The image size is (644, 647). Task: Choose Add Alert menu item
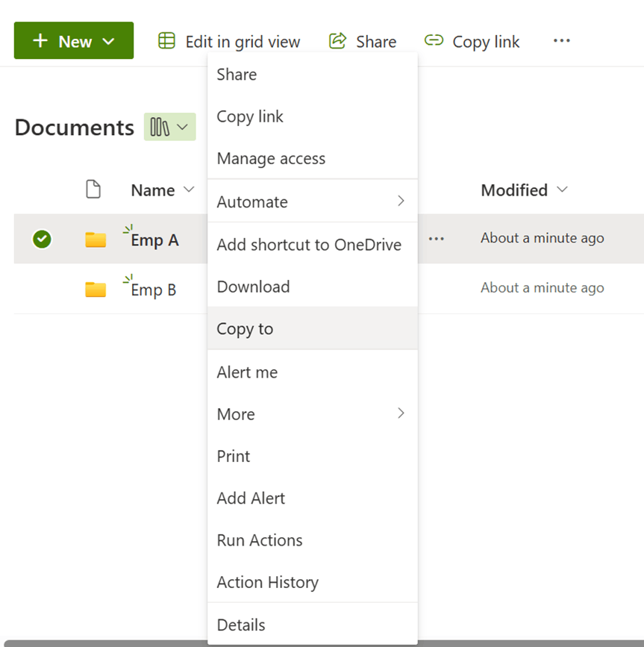pyautogui.click(x=313, y=498)
